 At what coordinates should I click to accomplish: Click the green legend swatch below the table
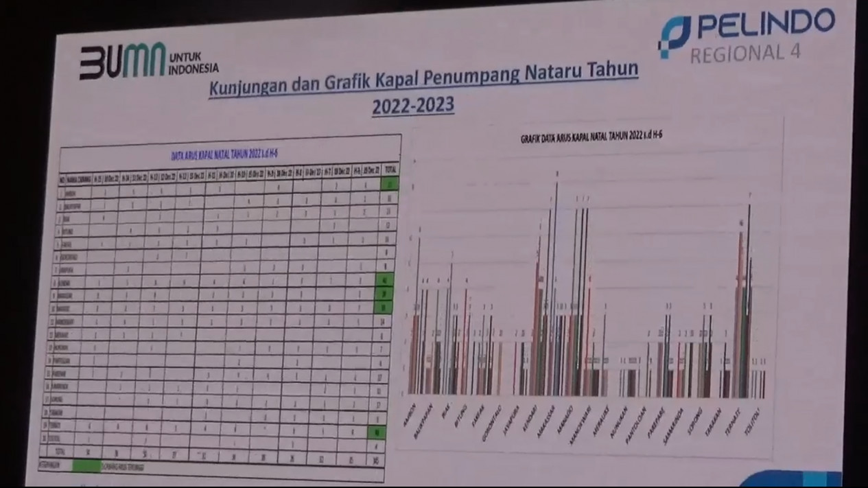(86, 465)
